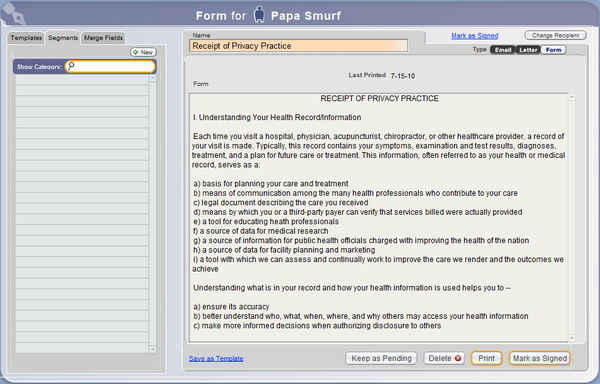The width and height of the screenshot is (600, 384).
Task: Click the form text scrollbar down arrow
Action: click(x=572, y=338)
